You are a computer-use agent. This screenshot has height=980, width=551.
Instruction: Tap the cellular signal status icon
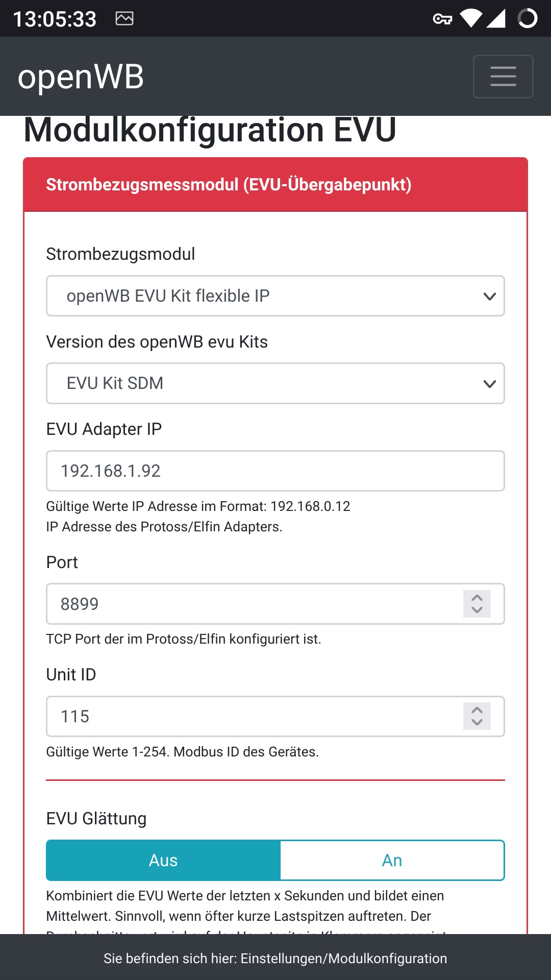(496, 18)
